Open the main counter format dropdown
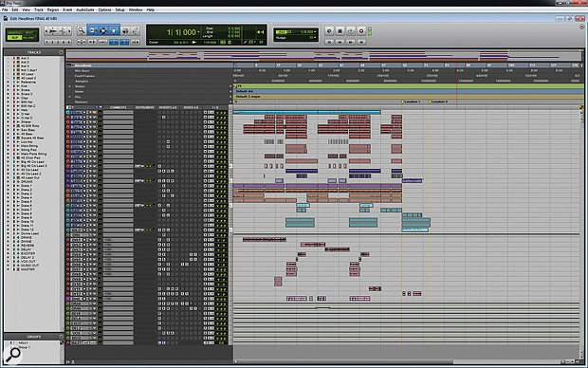588x368 pixels. click(x=198, y=32)
